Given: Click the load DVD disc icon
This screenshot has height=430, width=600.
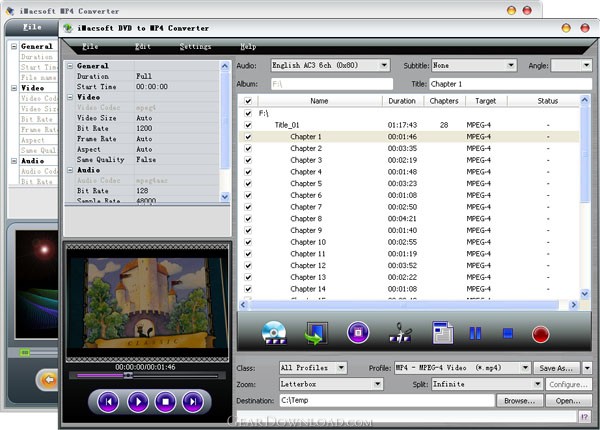Looking at the screenshot, I should point(274,333).
